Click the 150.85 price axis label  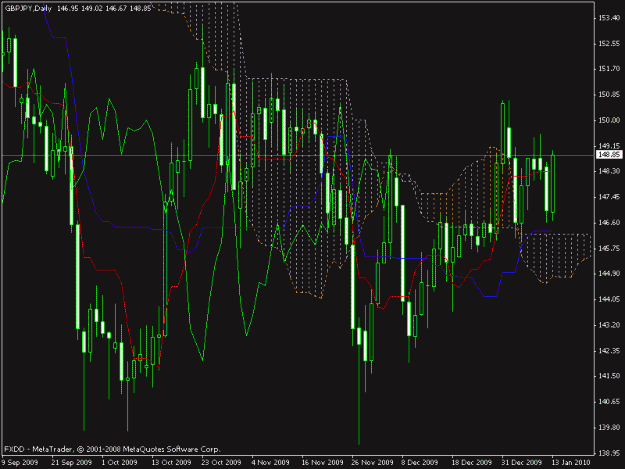[609, 94]
